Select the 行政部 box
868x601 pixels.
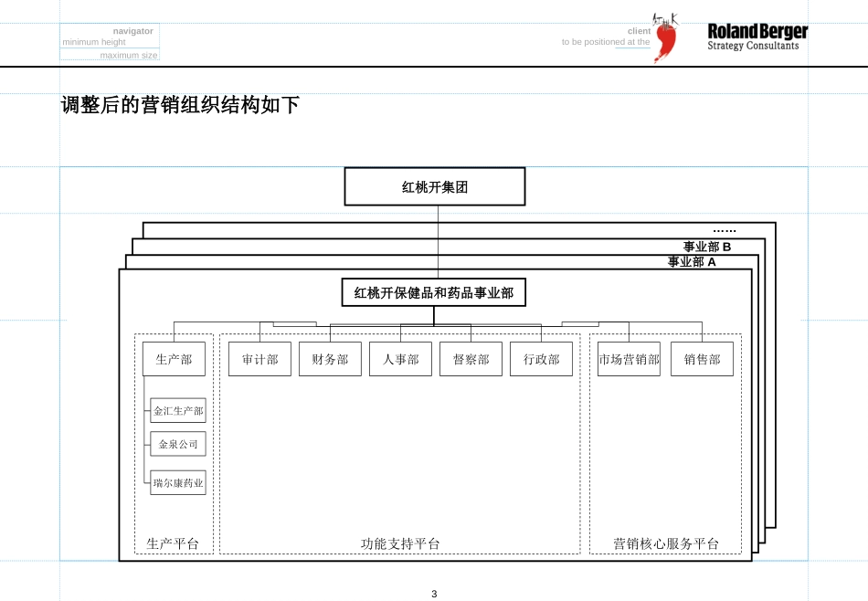coord(541,359)
